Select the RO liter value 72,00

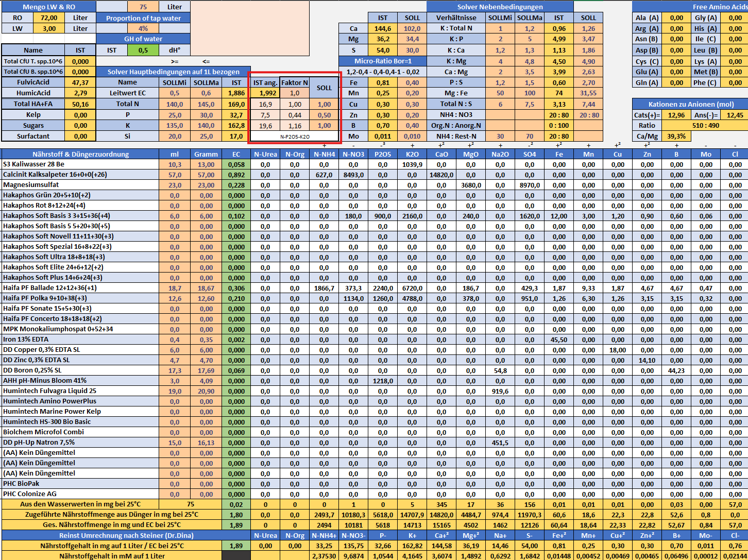(x=49, y=18)
